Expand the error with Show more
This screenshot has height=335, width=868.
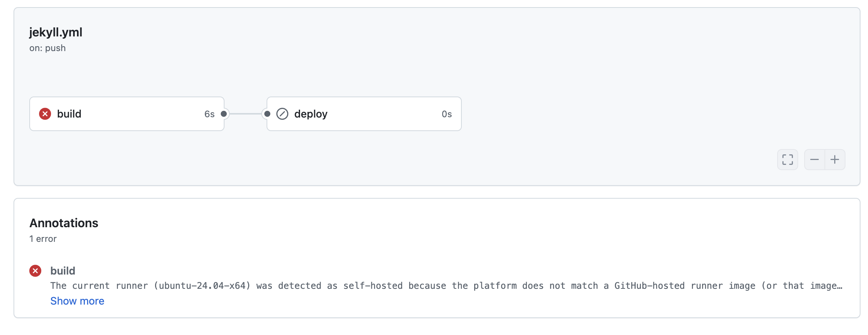click(x=77, y=301)
